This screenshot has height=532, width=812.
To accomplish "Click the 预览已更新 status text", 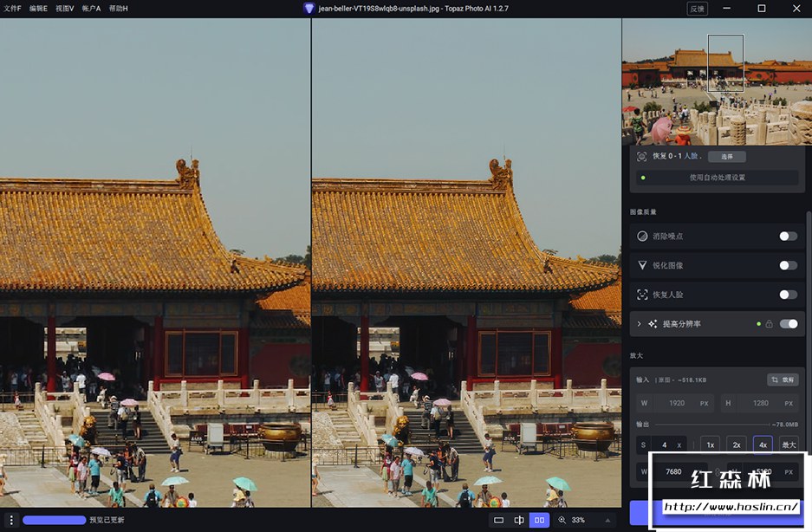I will (107, 520).
